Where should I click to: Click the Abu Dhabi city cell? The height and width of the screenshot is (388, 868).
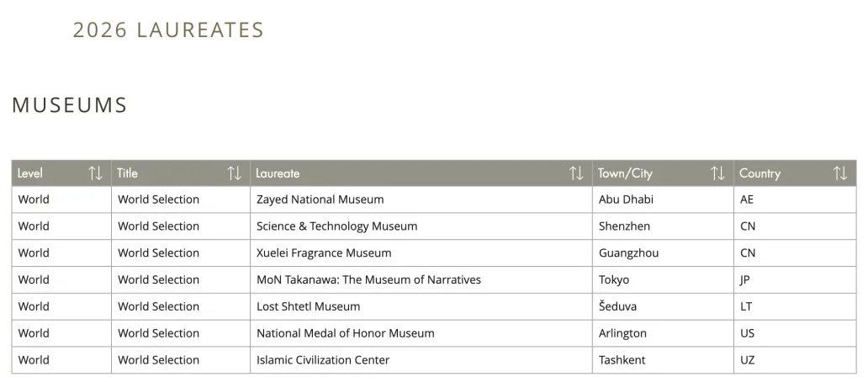626,199
